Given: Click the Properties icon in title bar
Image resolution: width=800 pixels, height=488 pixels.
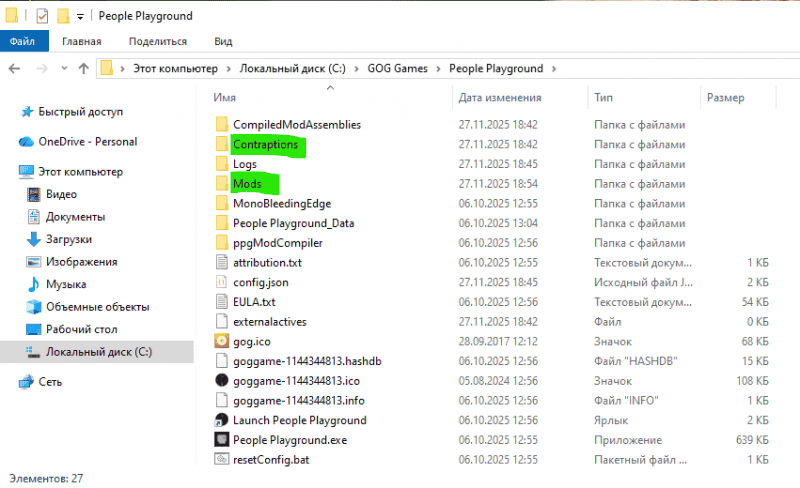Looking at the screenshot, I should [41, 16].
